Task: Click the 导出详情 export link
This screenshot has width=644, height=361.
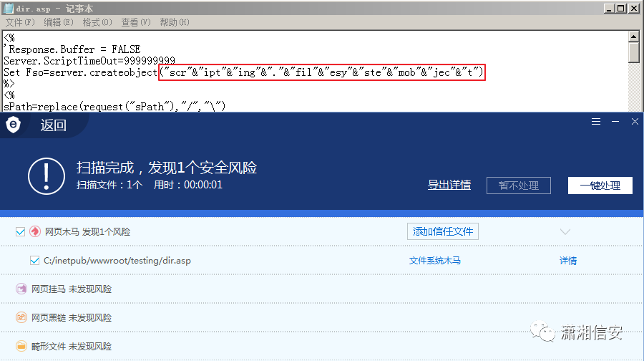Action: click(x=449, y=185)
